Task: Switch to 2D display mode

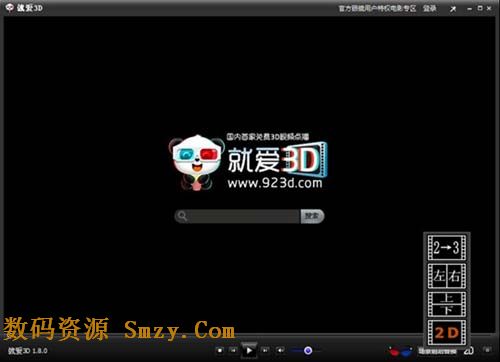Action: pyautogui.click(x=447, y=332)
